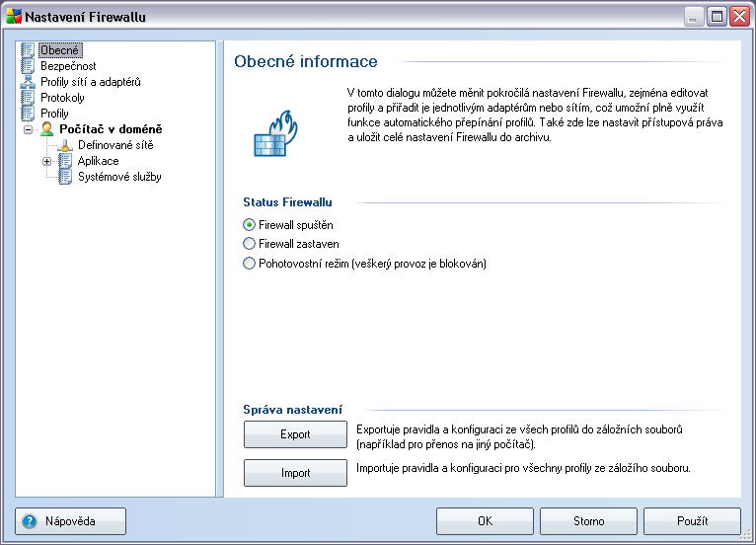
Task: Click the network icon beside Definované sítě
Action: pos(65,145)
